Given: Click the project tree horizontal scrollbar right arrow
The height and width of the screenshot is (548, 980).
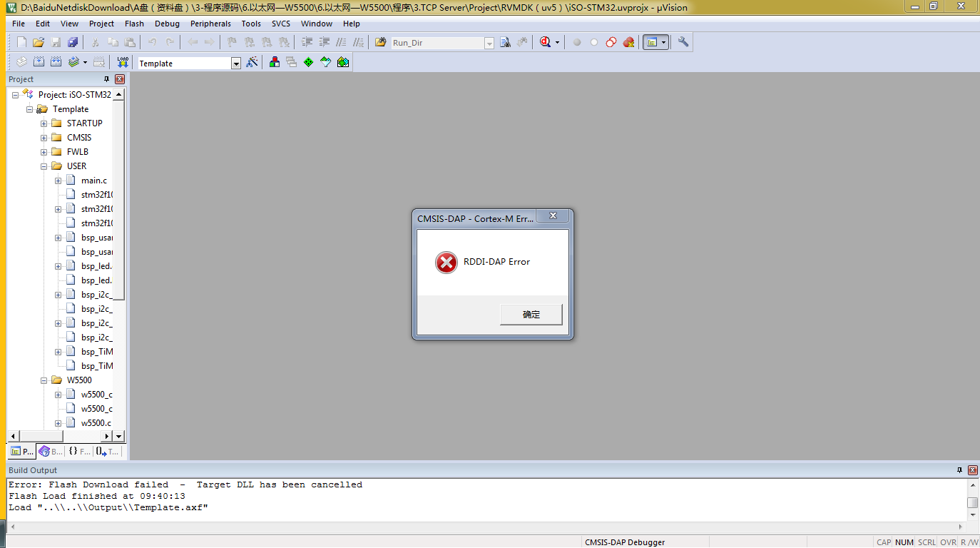Looking at the screenshot, I should tap(108, 436).
